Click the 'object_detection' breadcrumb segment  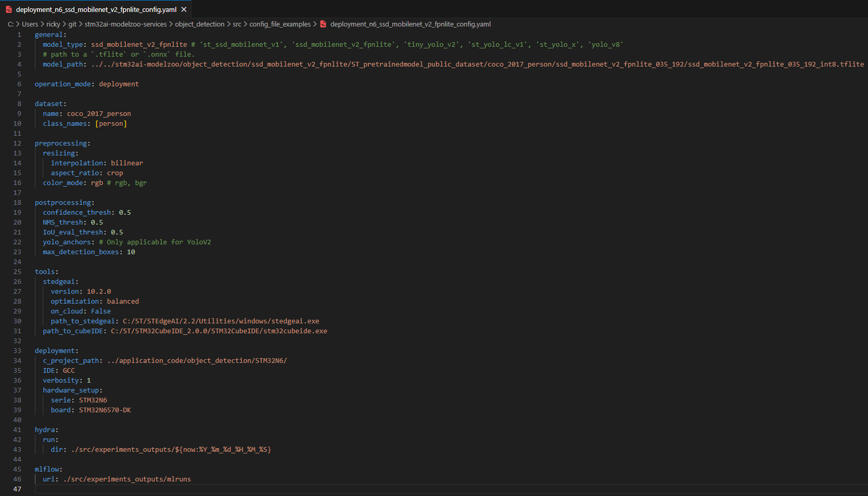point(200,24)
